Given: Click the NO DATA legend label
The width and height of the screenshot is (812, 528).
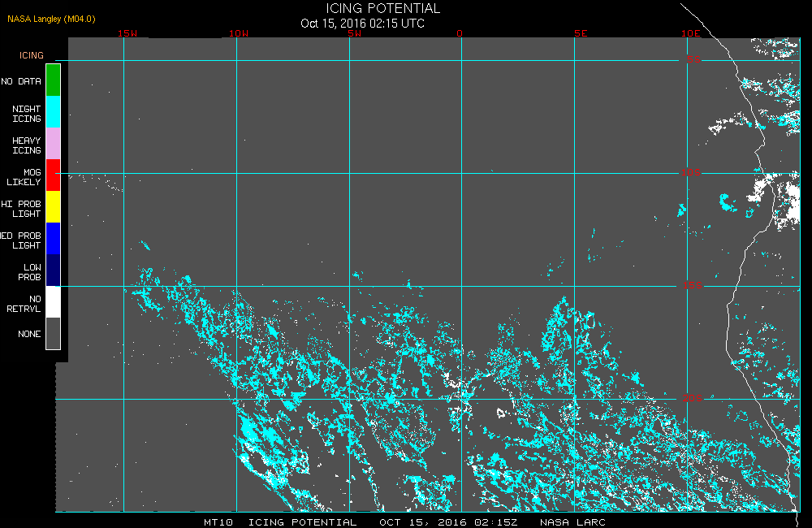Looking at the screenshot, I should click(21, 81).
